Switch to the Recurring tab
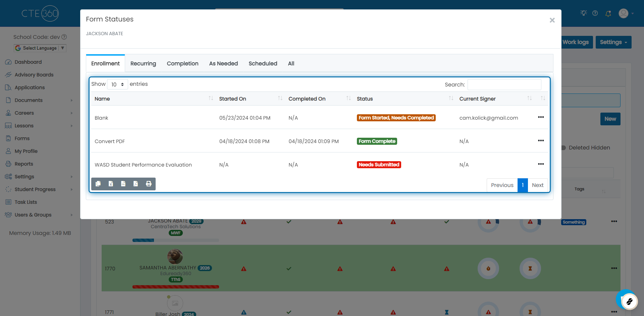The width and height of the screenshot is (644, 316). tap(143, 64)
